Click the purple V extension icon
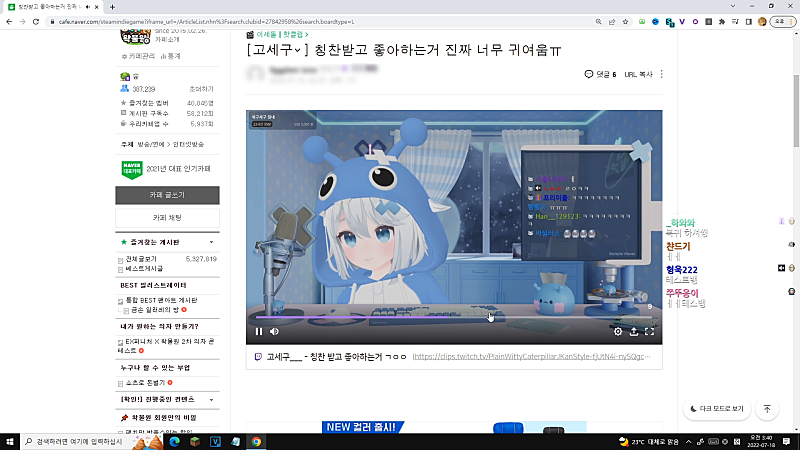 682,22
